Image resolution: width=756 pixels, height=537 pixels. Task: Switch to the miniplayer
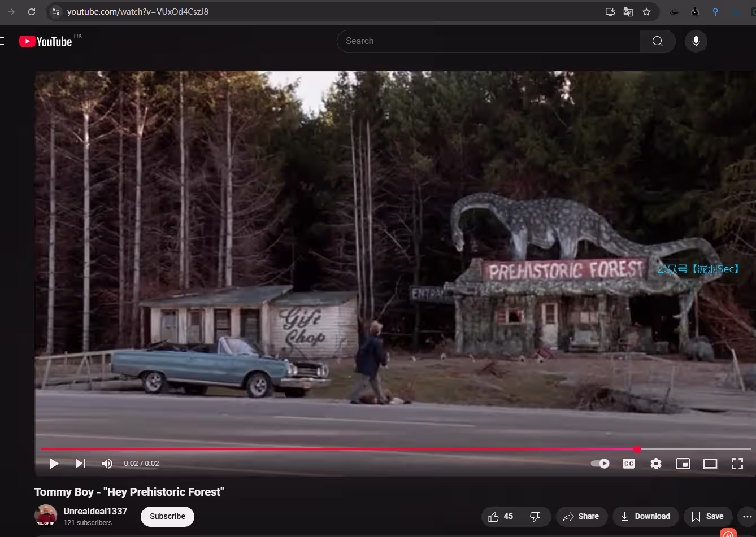(x=683, y=464)
